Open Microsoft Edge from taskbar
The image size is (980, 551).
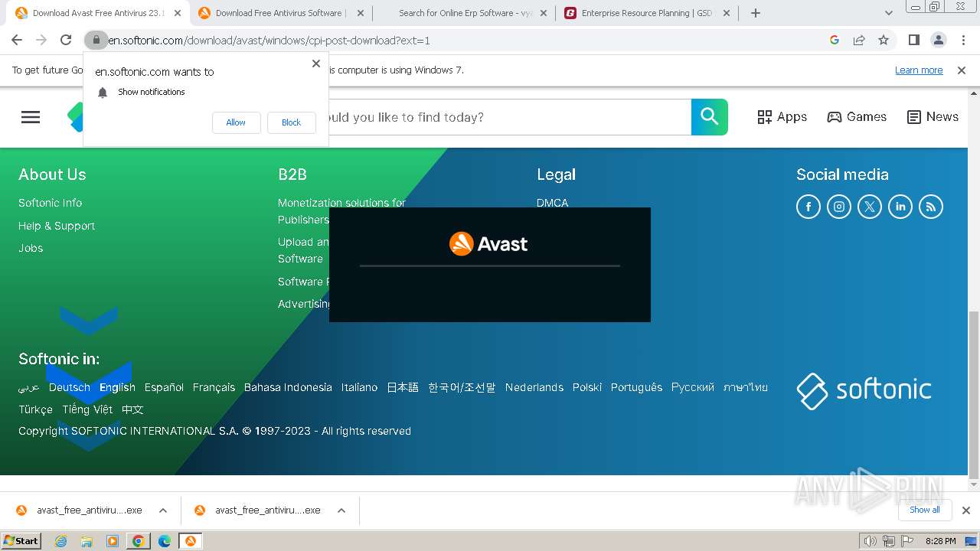coord(165,541)
